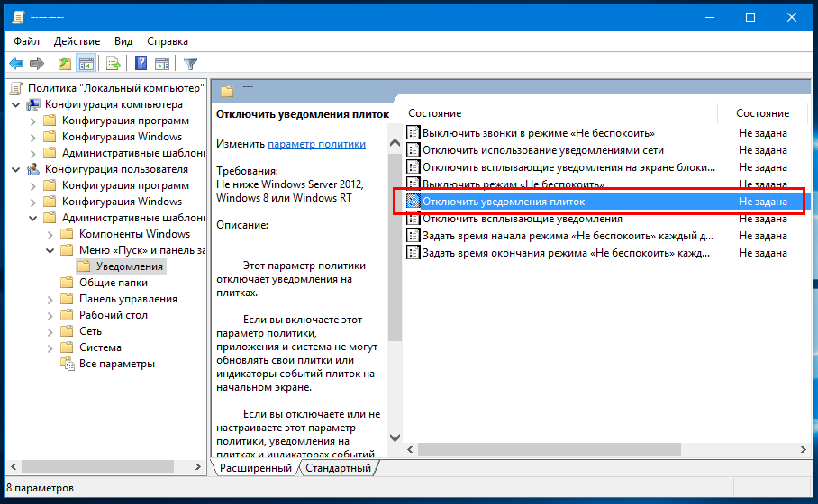This screenshot has height=504, width=818.
Task: Click description pane scroll up arrow
Action: pyautogui.click(x=395, y=143)
